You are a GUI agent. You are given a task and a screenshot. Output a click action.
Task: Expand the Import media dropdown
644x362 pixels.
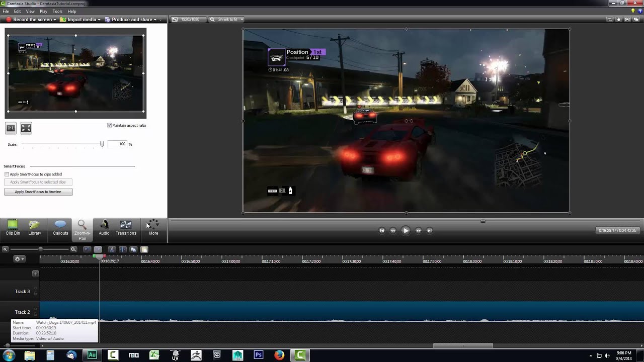click(x=99, y=20)
